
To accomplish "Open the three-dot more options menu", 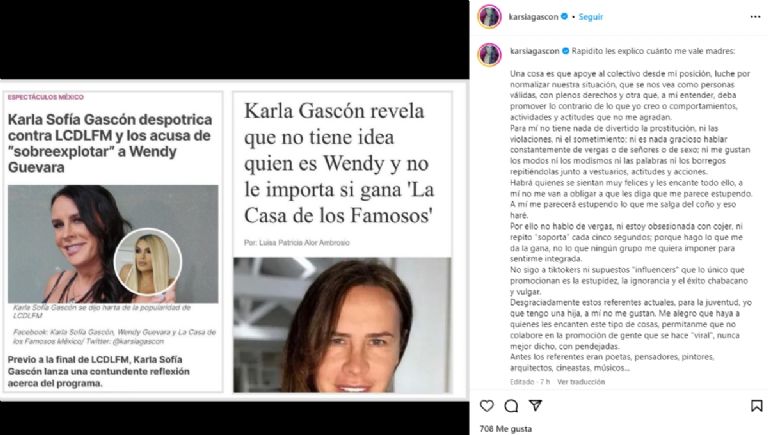I will tap(755, 17).
